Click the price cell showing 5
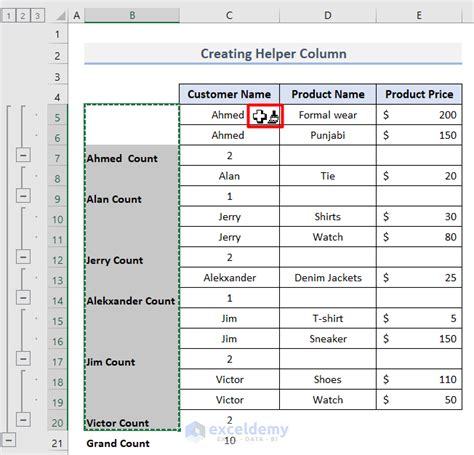474x455 pixels. click(419, 318)
